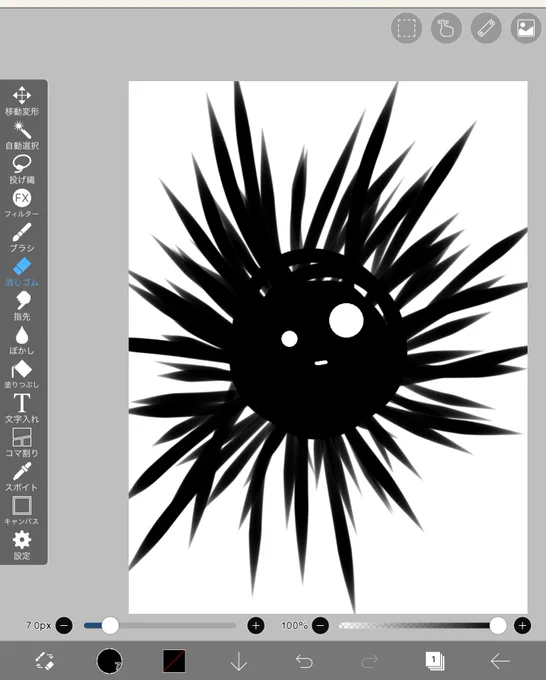Select the Eyedropper (スポイト) tool
The width and height of the screenshot is (546, 680).
pos(22,477)
